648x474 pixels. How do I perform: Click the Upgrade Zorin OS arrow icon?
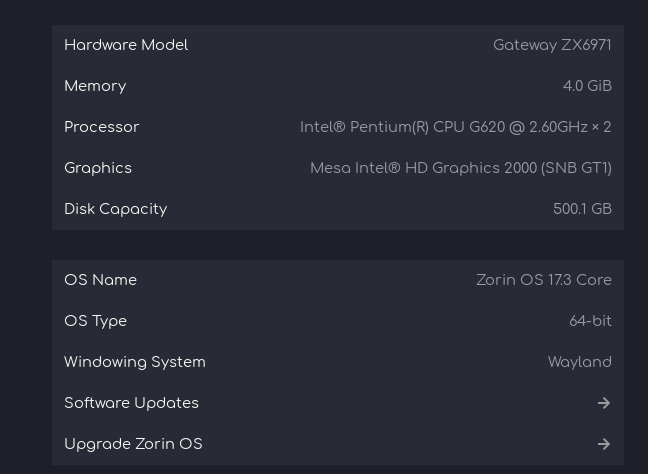pyautogui.click(x=603, y=444)
